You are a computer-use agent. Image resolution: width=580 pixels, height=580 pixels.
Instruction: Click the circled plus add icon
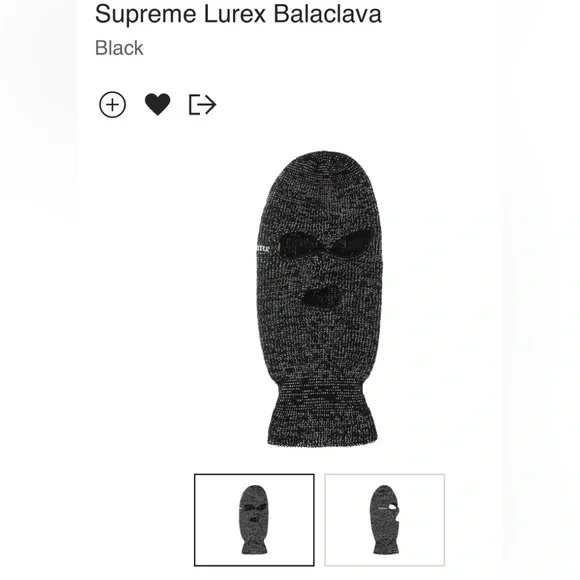[x=112, y=105]
